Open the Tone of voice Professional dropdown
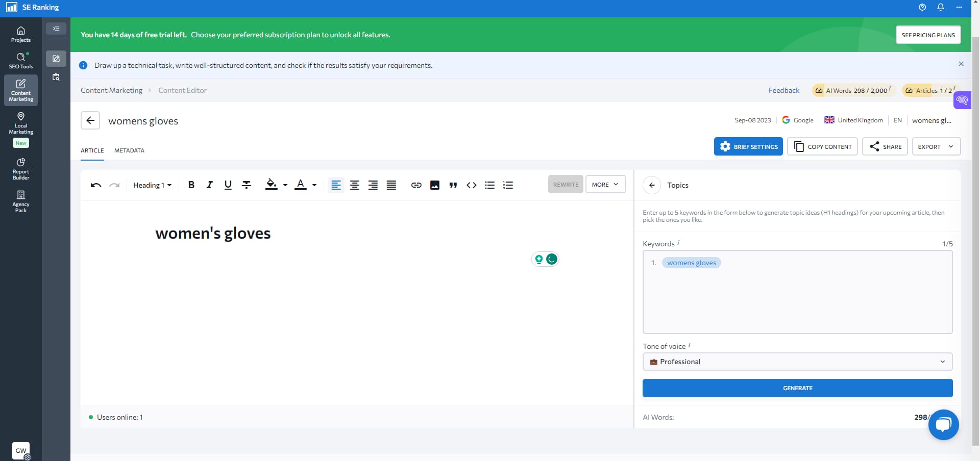The width and height of the screenshot is (980, 461). [797, 362]
